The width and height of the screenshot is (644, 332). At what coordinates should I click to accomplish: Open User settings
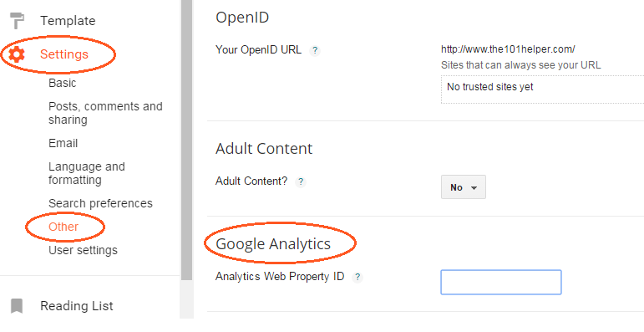tap(83, 250)
